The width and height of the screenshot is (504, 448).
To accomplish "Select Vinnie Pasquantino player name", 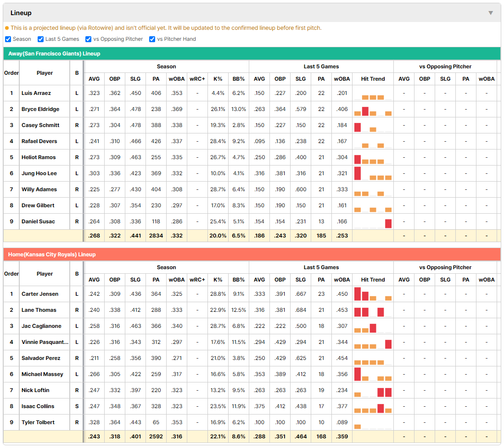I will [45, 342].
